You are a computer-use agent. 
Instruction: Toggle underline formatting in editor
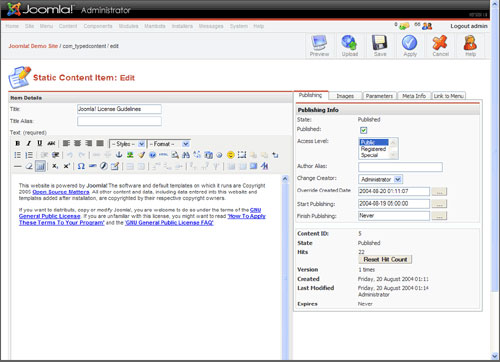click(x=40, y=143)
